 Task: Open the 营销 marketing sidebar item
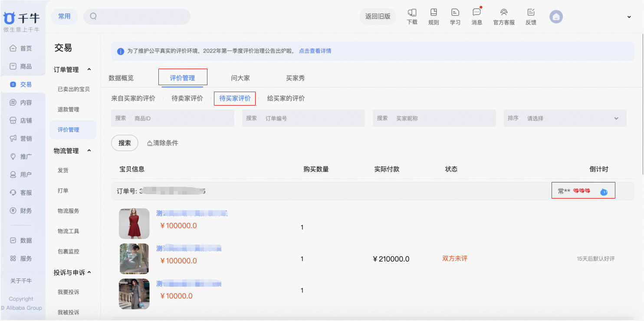coord(21,139)
